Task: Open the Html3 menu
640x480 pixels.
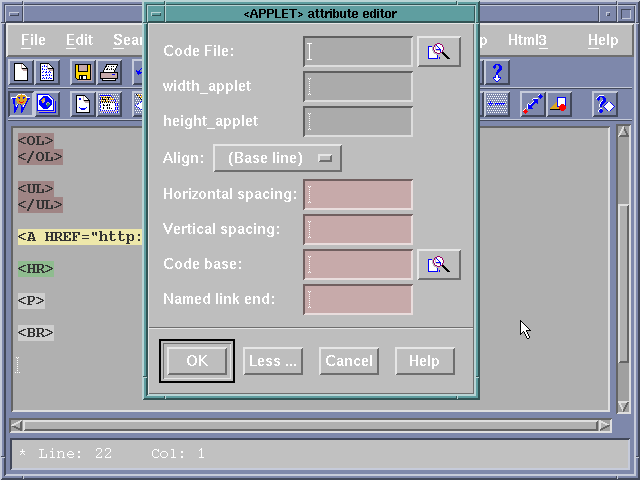Action: point(527,40)
